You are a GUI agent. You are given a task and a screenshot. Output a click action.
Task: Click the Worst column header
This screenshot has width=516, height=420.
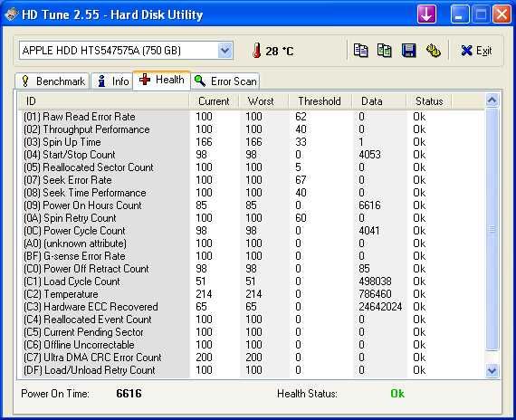coord(263,101)
